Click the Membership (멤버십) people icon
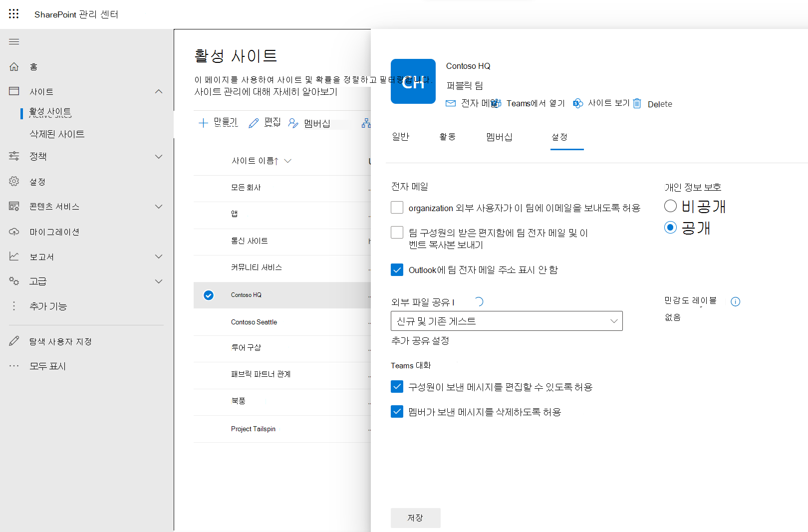 [293, 123]
